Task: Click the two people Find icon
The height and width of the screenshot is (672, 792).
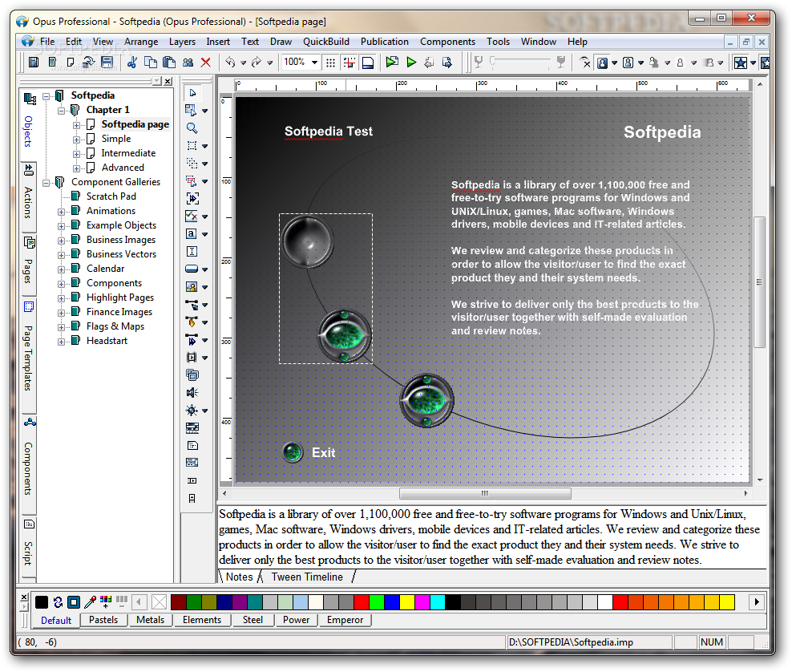Action: coord(188,62)
